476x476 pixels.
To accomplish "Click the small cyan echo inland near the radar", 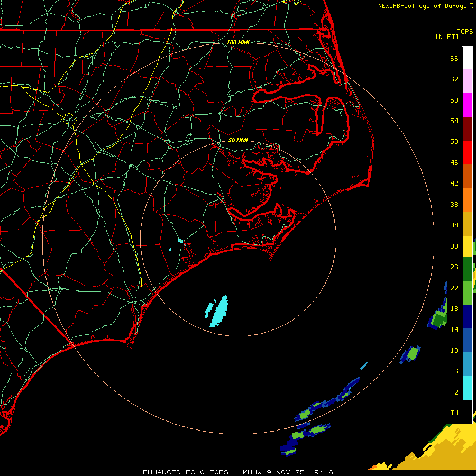I will tap(180, 241).
